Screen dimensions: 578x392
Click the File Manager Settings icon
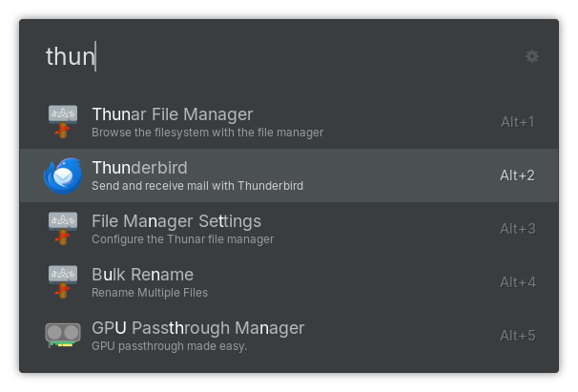[63, 229]
